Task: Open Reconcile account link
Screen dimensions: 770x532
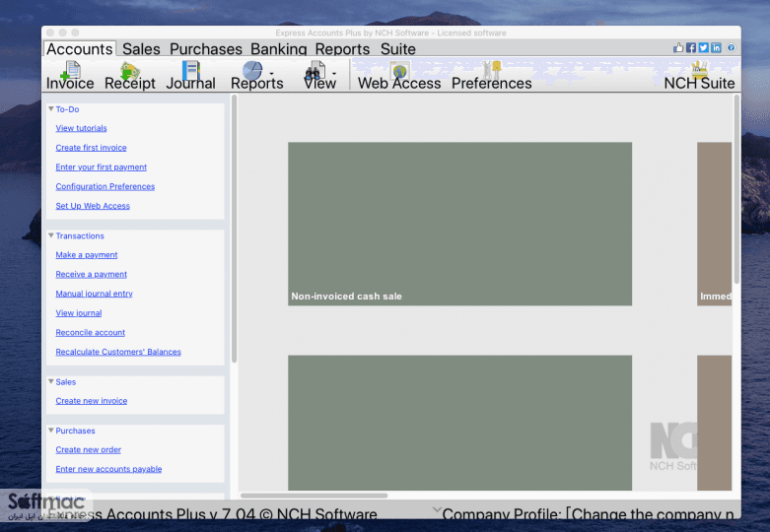Action: coord(91,332)
